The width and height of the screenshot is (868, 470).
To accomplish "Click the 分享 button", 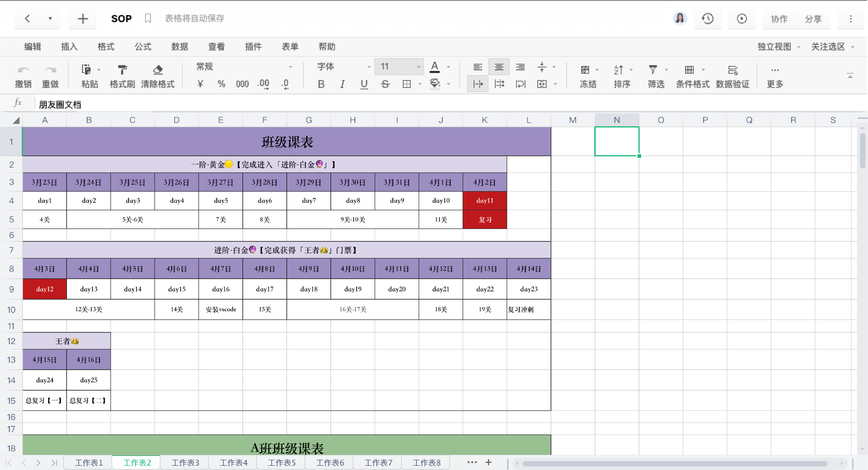I will pyautogui.click(x=813, y=19).
